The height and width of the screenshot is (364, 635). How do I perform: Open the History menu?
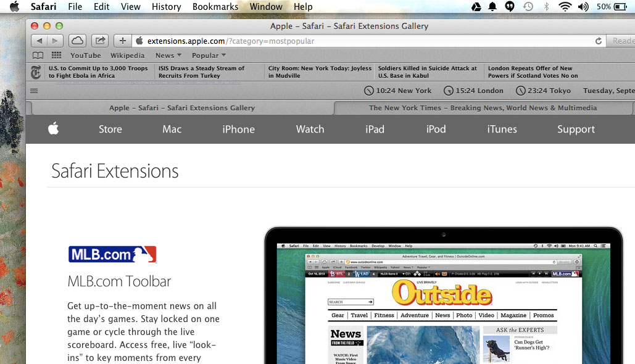pos(166,7)
